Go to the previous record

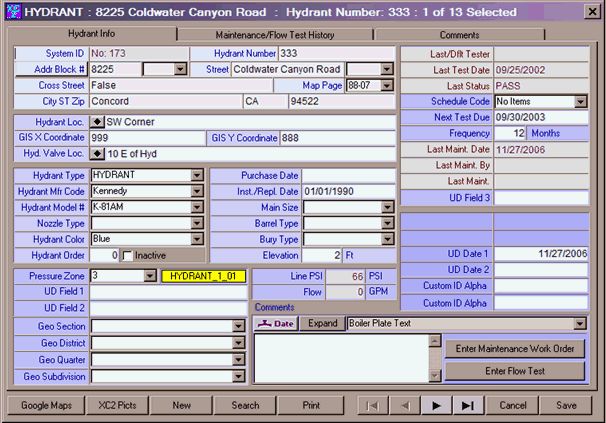point(404,406)
